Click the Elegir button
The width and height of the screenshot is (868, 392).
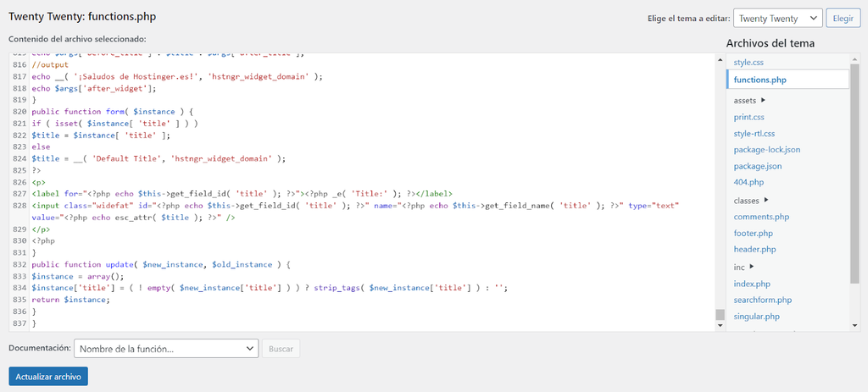(x=843, y=18)
